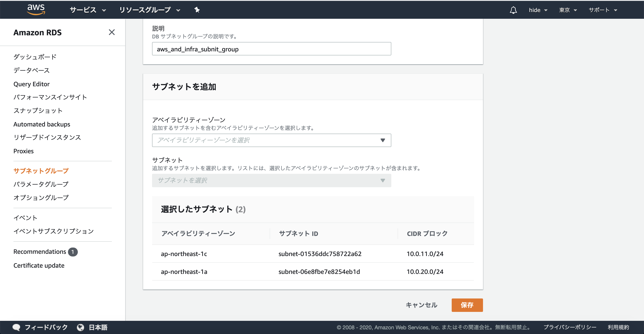Open イベント in the sidebar
Screen dimensions: 644x334
pyautogui.click(x=25, y=218)
